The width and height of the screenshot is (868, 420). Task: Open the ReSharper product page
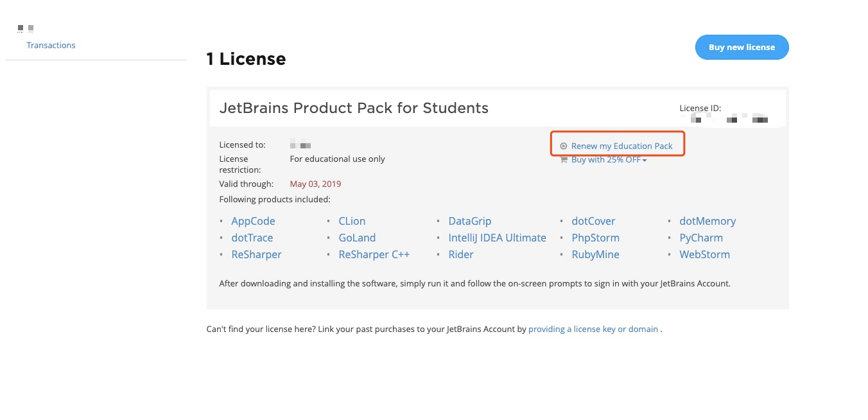(256, 254)
